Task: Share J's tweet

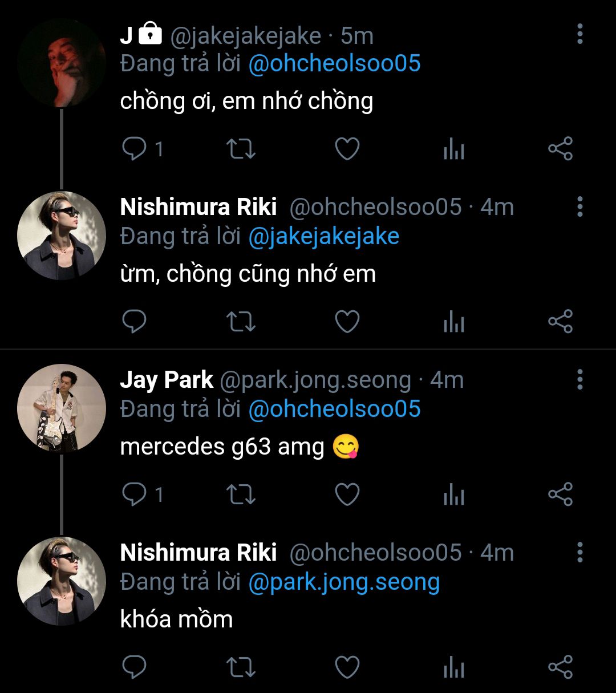Action: click(x=560, y=149)
